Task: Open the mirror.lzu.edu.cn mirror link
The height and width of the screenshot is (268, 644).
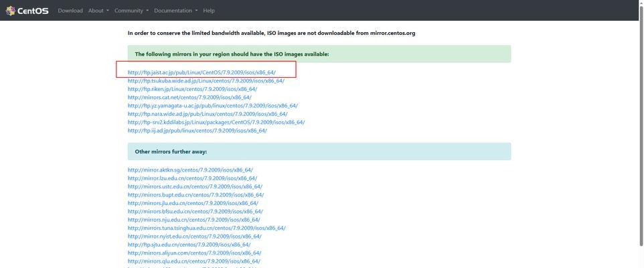Action: click(192, 178)
